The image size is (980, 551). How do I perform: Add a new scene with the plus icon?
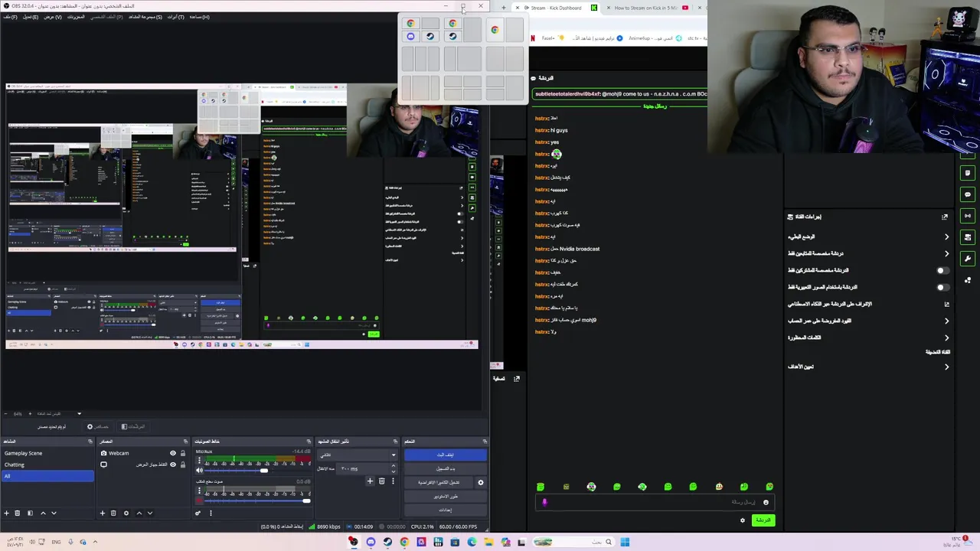(6, 513)
